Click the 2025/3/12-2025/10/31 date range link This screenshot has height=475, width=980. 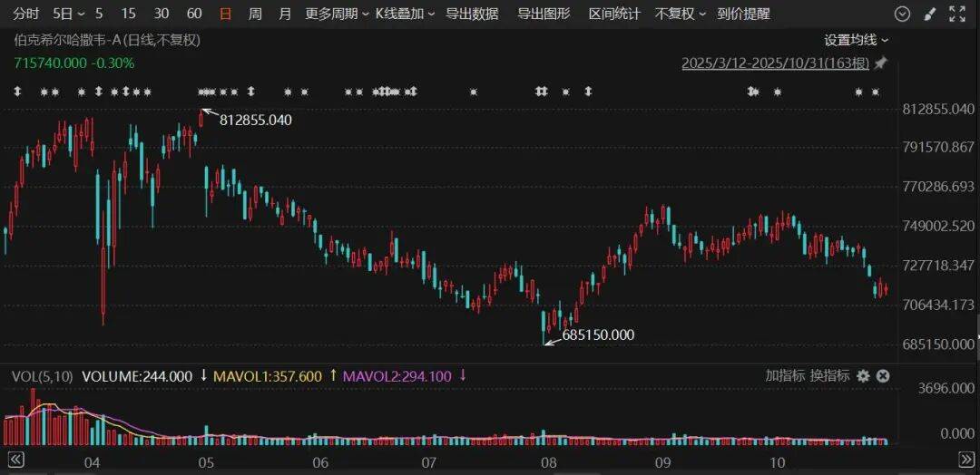(775, 63)
